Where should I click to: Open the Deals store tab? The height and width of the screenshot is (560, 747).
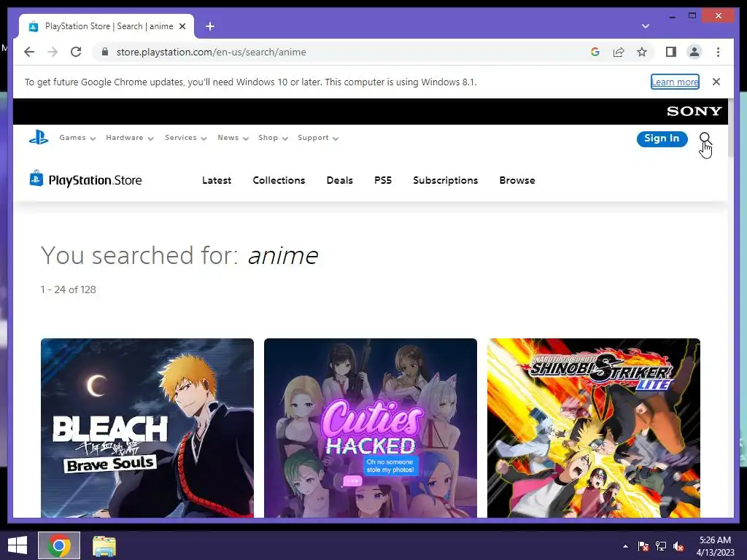pyautogui.click(x=340, y=181)
